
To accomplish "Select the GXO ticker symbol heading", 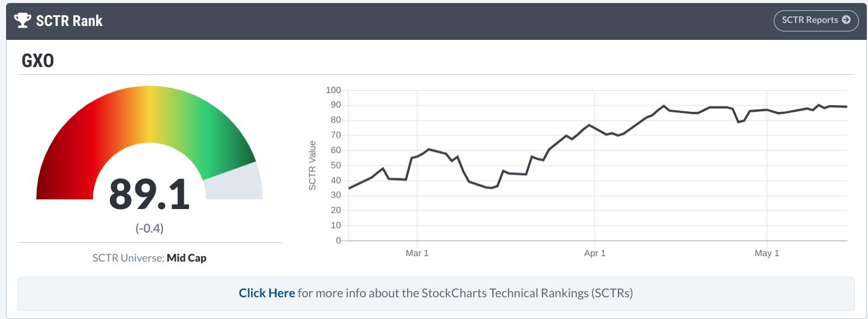I will pyautogui.click(x=37, y=60).
